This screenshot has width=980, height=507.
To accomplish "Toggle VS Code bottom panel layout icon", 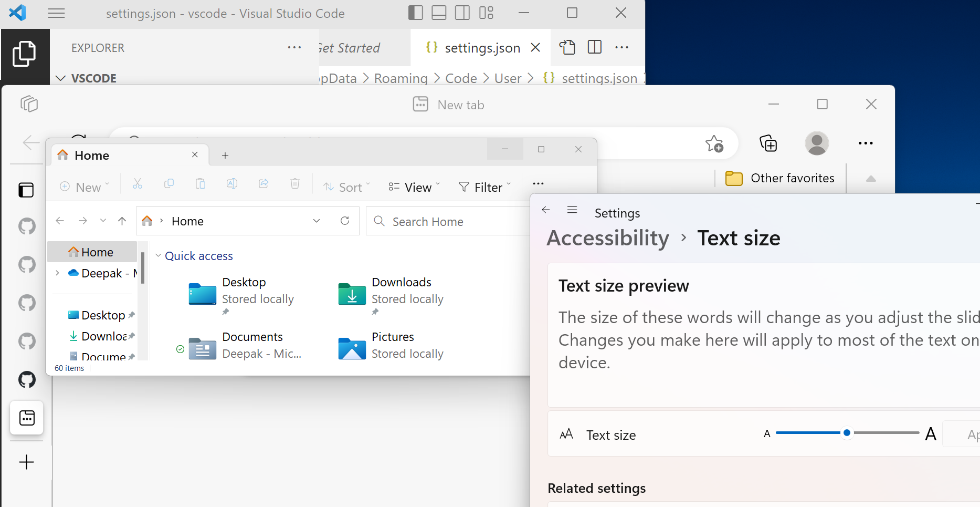I will coord(439,13).
